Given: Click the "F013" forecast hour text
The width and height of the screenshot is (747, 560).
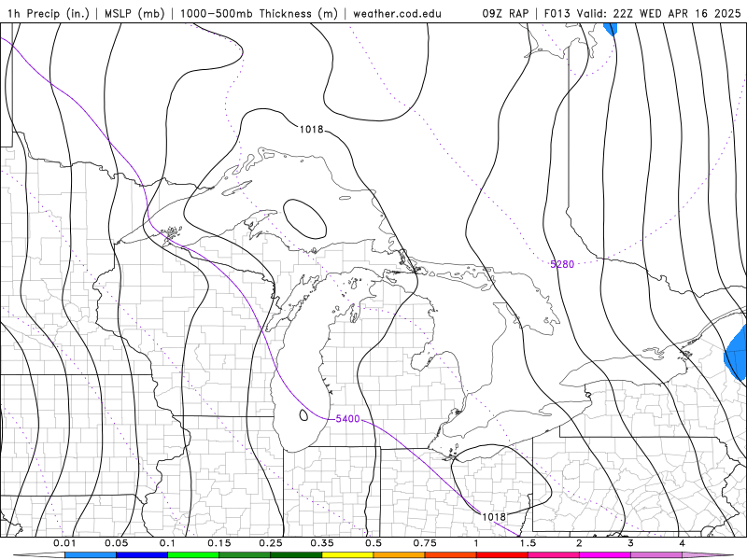Looking at the screenshot, I should pos(557,13).
